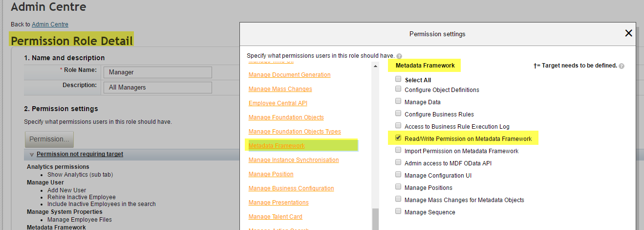Click scroll up arrow of permissions list

pyautogui.click(x=375, y=66)
